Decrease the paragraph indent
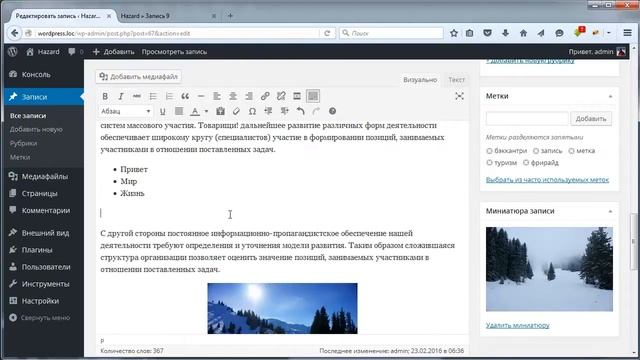Image resolution: width=640 pixels, height=360 pixels. [x=268, y=111]
